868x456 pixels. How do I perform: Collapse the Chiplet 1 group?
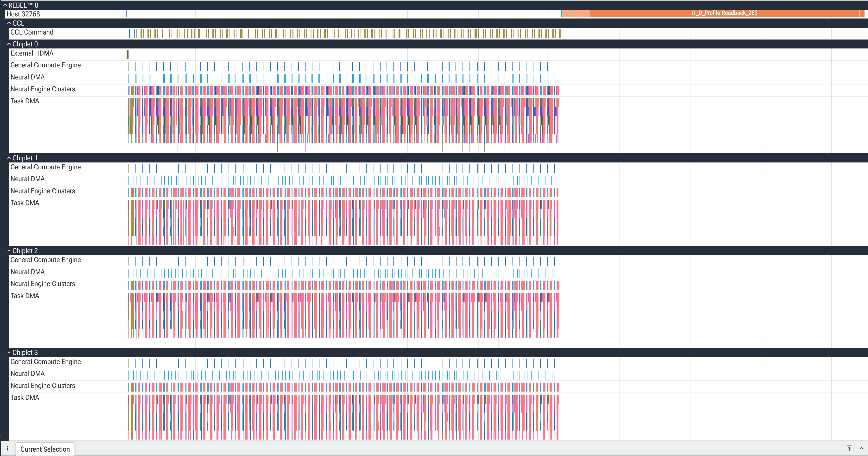pos(9,158)
